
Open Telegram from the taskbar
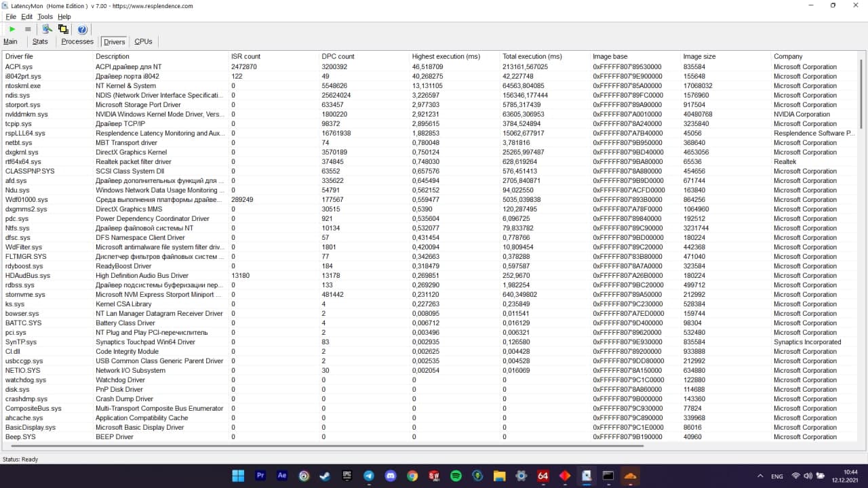[369, 476]
